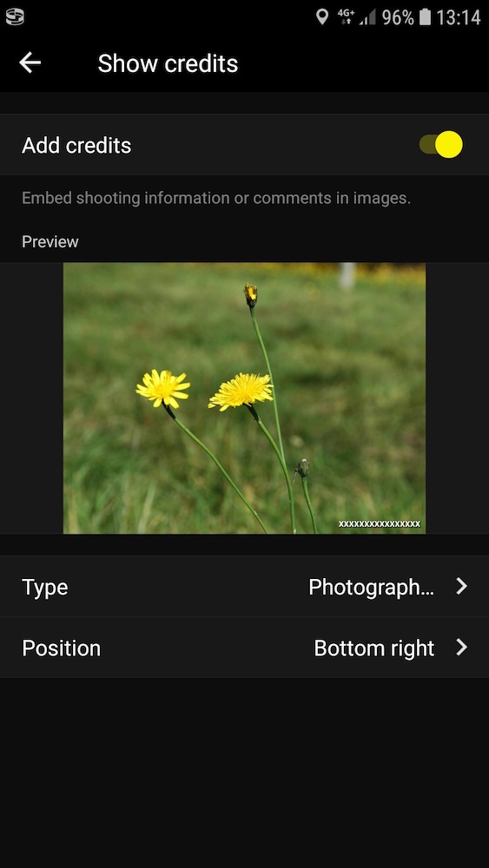
Task: Select the Bottom right position value
Action: [373, 648]
